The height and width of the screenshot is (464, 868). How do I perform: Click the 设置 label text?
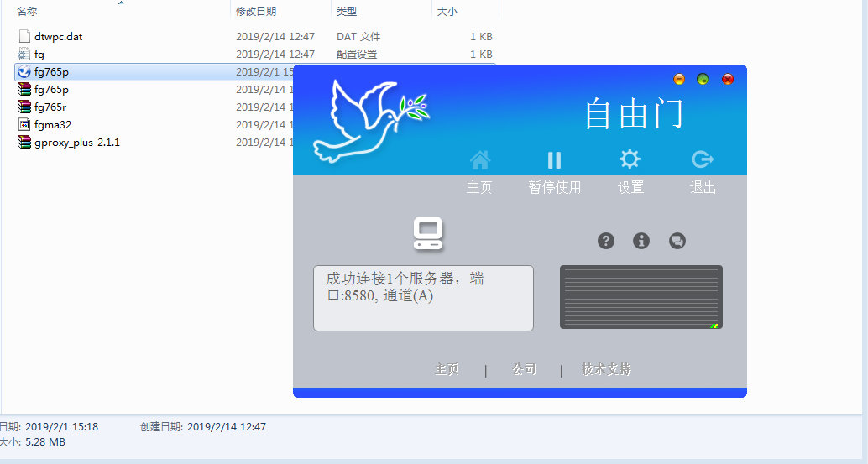coord(630,187)
